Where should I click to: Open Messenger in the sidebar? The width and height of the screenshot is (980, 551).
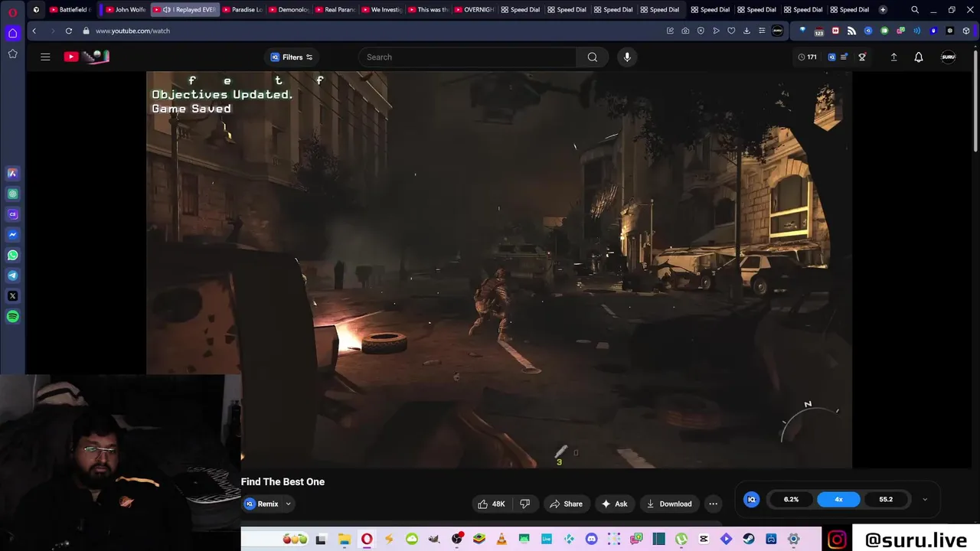pos(13,235)
